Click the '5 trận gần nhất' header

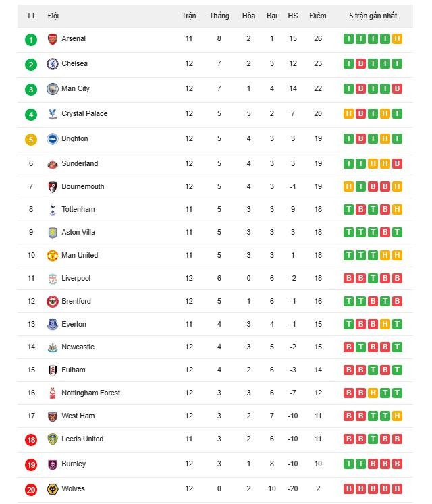373,16
